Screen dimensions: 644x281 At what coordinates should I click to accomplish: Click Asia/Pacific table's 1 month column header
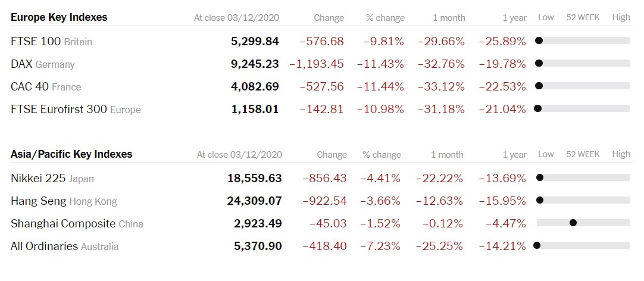pyautogui.click(x=447, y=155)
